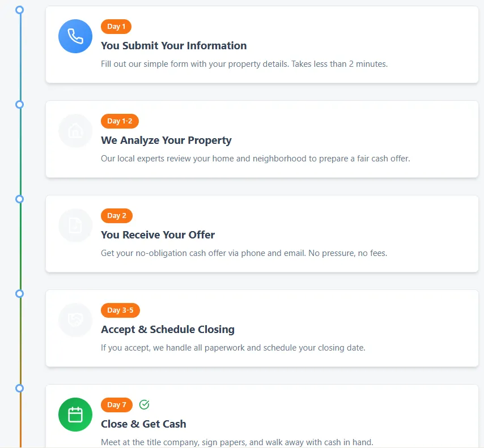Click the green checkmark beside Day 7
The width and height of the screenshot is (484, 448).
144,404
